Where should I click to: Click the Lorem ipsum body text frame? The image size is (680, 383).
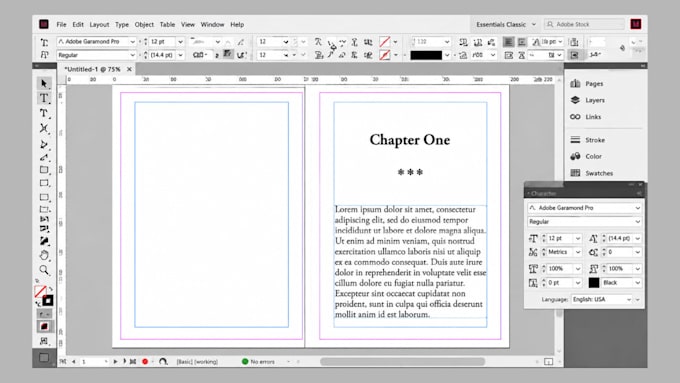pyautogui.click(x=410, y=262)
